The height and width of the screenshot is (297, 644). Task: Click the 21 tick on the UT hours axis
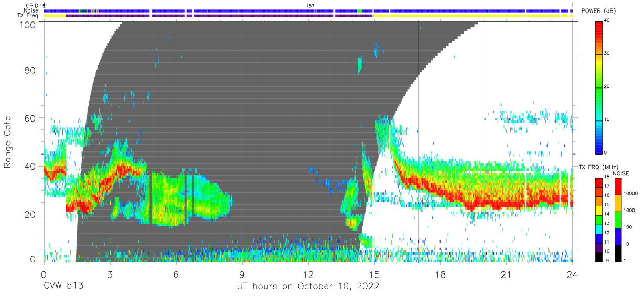[507, 274]
